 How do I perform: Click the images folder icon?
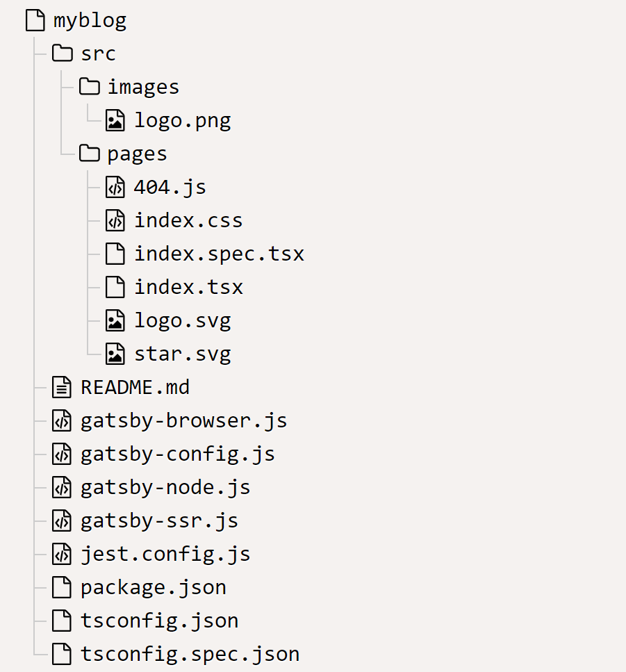tap(89, 87)
